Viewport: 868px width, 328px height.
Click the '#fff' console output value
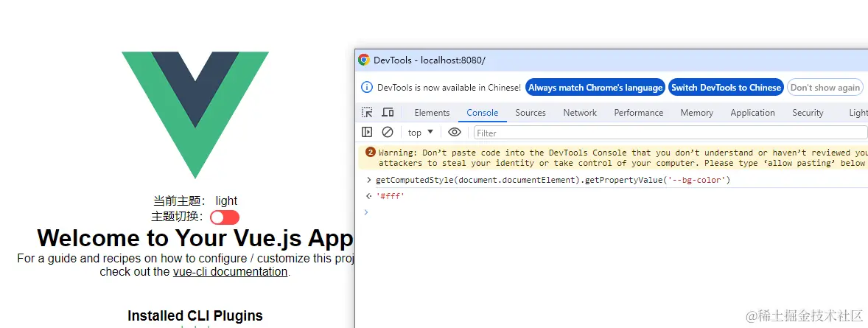(x=391, y=195)
